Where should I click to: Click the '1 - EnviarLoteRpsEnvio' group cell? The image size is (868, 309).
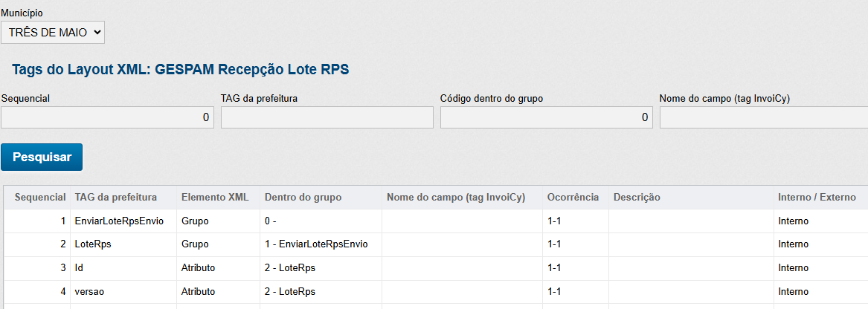[316, 244]
